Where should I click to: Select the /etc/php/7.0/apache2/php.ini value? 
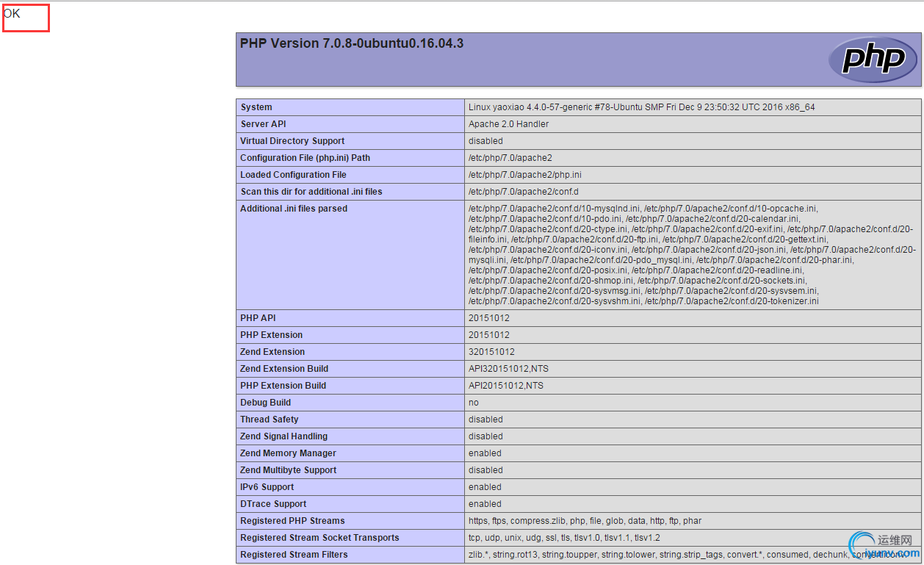click(x=525, y=175)
